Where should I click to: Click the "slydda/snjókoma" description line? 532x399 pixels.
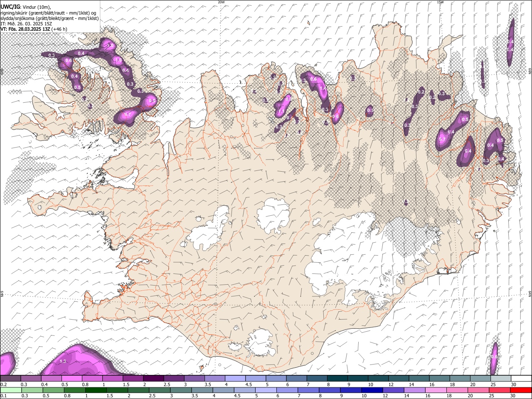click(x=49, y=18)
